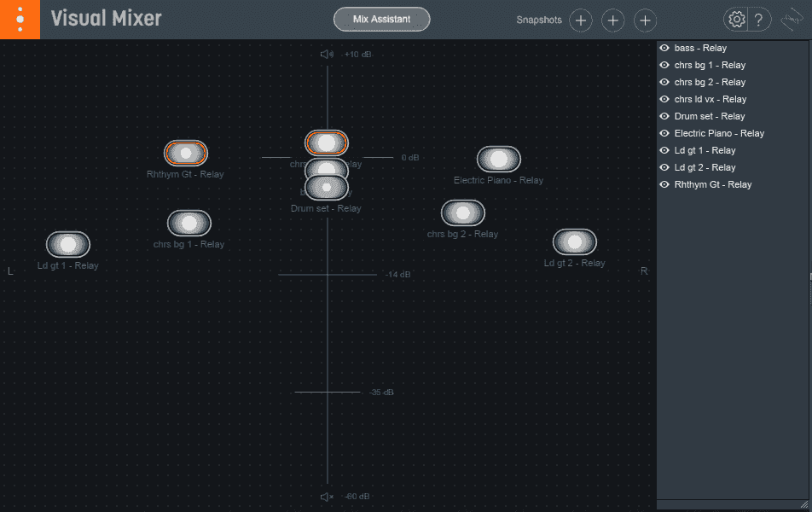Screen dimensions: 812x512
Task: Toggle the Ld gt 2 - Relay eye icon
Action: coord(664,167)
